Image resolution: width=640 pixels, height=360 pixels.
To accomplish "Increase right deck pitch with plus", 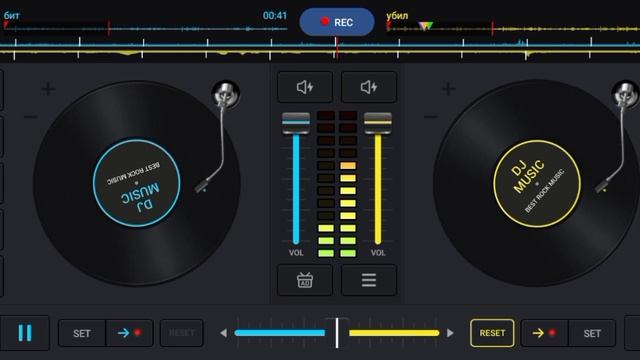I will click(x=448, y=89).
